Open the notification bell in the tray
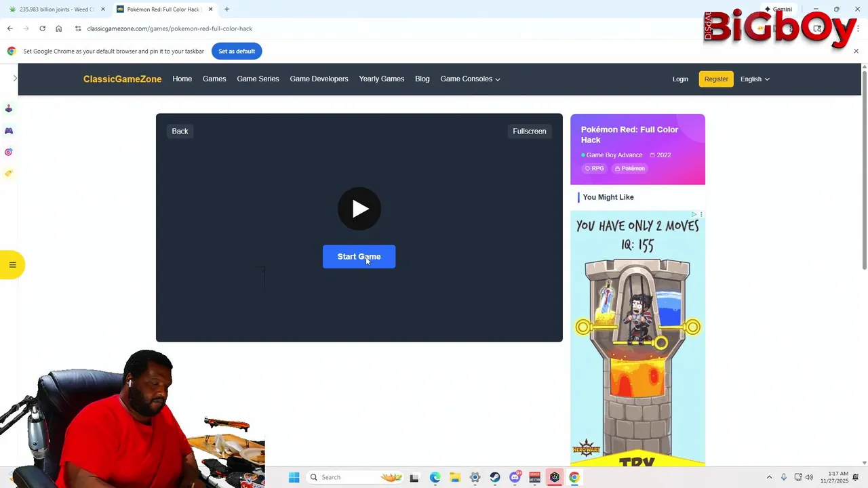This screenshot has height=488, width=868. 856,477
